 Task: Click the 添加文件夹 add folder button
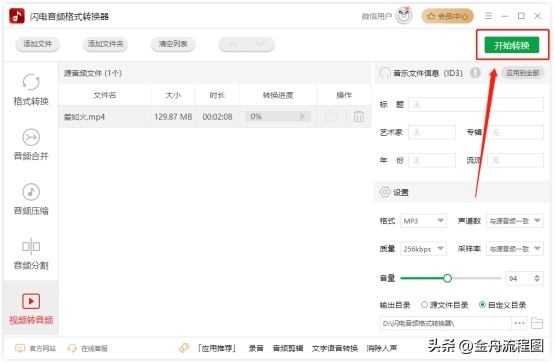[x=105, y=44]
